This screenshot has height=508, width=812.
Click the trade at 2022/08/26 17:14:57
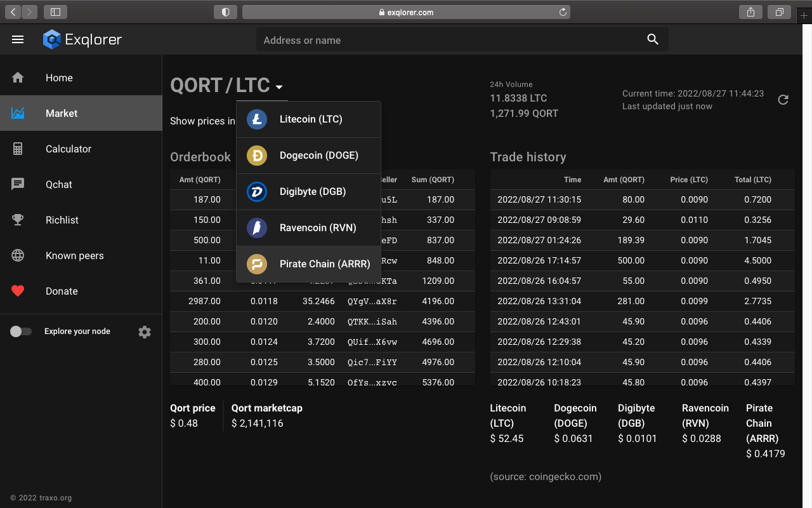pos(642,260)
